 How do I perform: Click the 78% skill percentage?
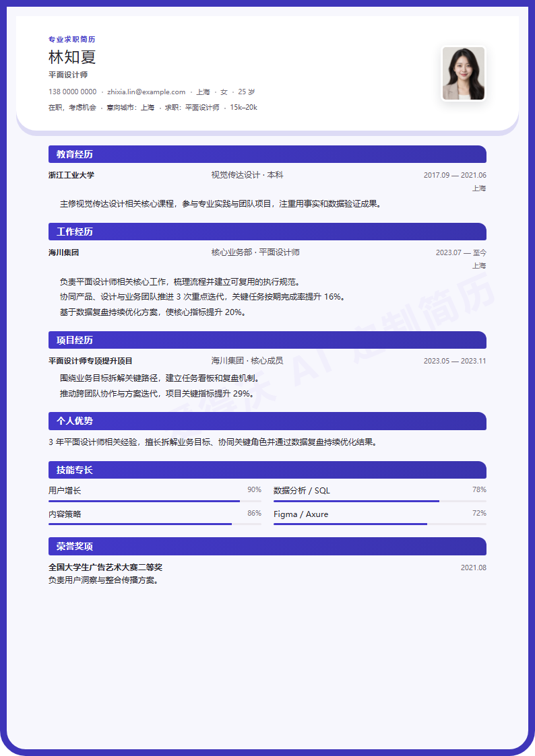point(479,489)
